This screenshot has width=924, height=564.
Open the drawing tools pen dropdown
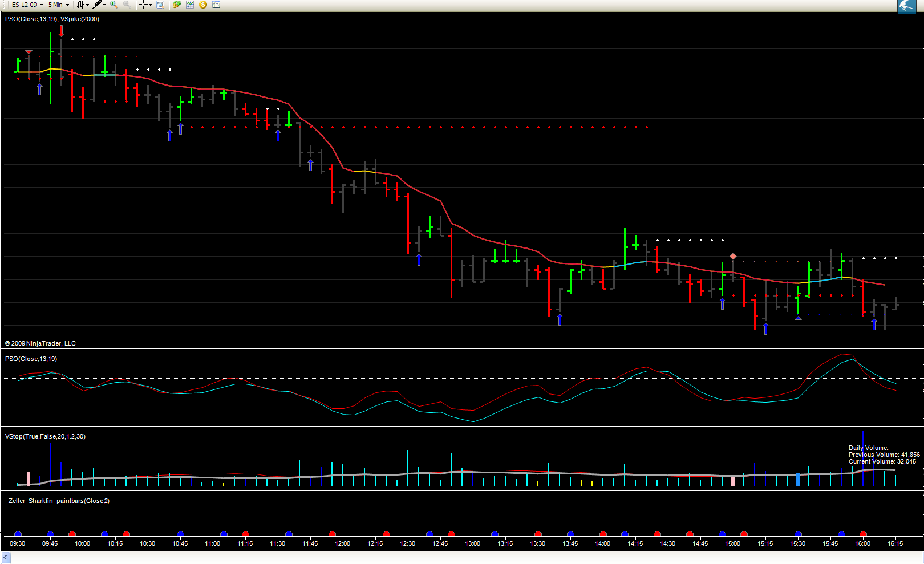[99, 5]
